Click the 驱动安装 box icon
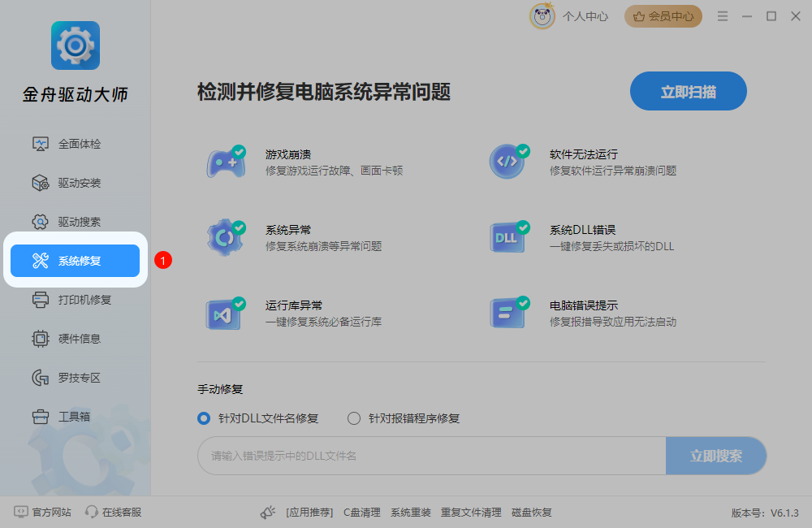Screen dimensions: 812x528 coord(41,183)
